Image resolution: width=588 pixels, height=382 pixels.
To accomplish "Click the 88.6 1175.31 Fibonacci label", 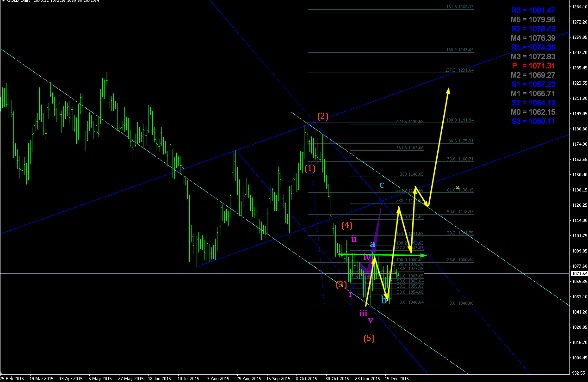I will pos(461,141).
